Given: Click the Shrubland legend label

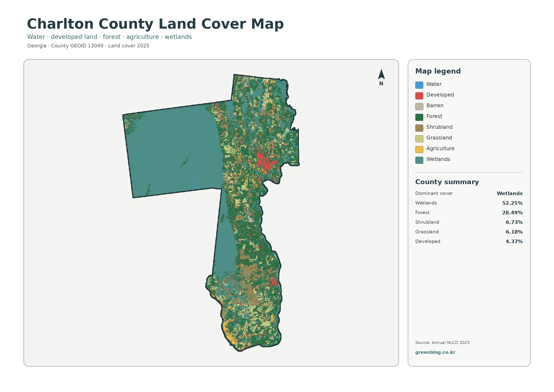Looking at the screenshot, I should click(439, 127).
